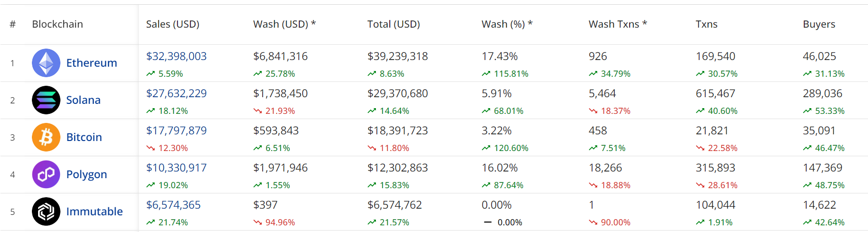Click the black Immutable logo icon
The width and height of the screenshot is (868, 232).
[46, 212]
